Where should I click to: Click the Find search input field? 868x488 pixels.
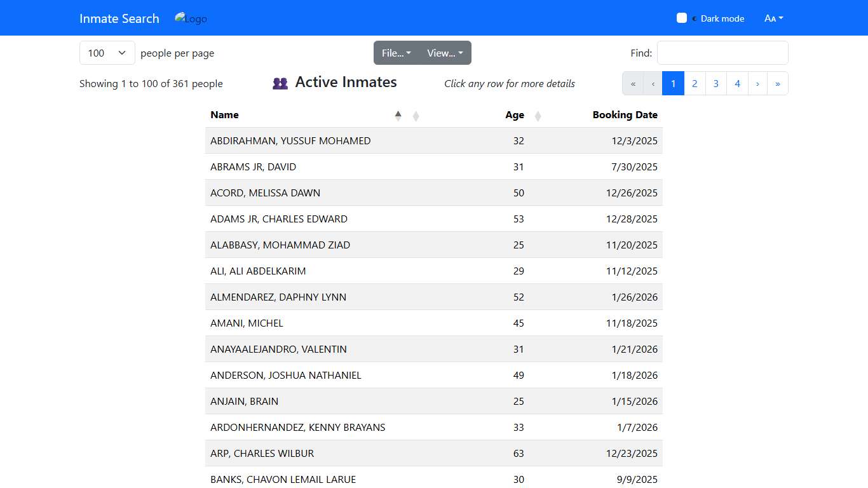coord(722,53)
